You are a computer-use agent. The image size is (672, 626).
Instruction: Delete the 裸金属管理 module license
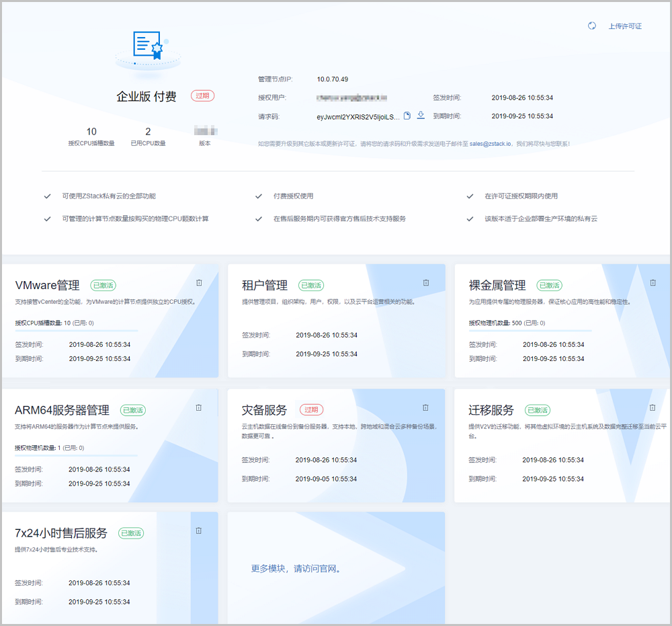click(653, 283)
